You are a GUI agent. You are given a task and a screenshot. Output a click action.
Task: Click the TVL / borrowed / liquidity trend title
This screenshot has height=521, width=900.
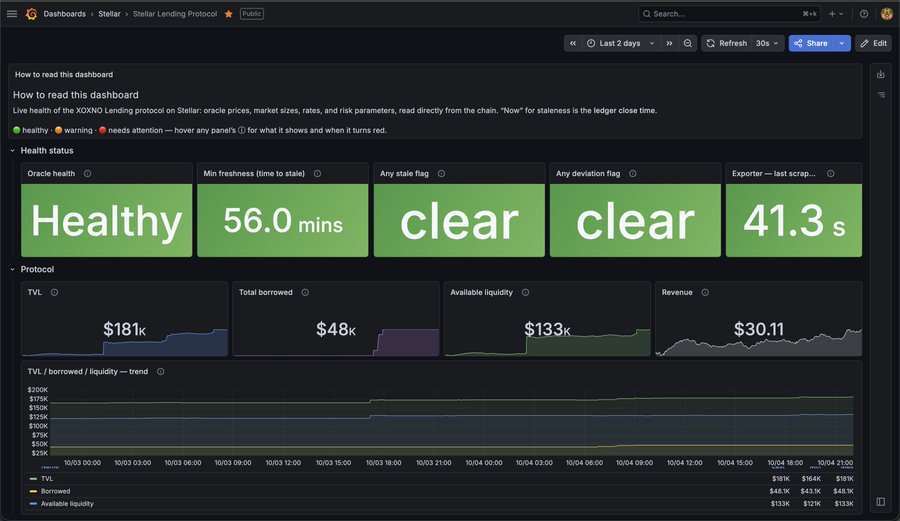[88, 371]
